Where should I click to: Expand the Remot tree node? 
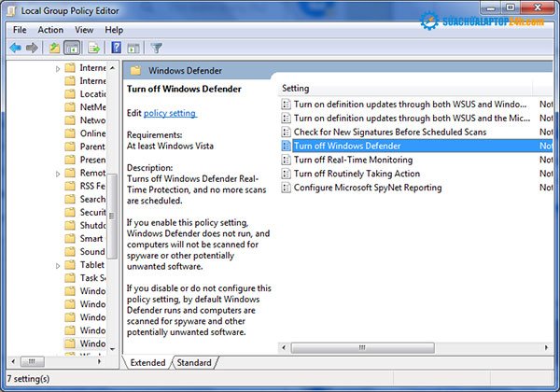coord(58,174)
